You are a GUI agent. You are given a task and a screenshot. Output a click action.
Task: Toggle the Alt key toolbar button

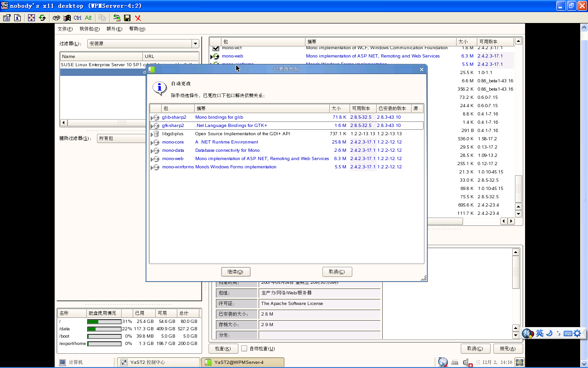(x=88, y=17)
